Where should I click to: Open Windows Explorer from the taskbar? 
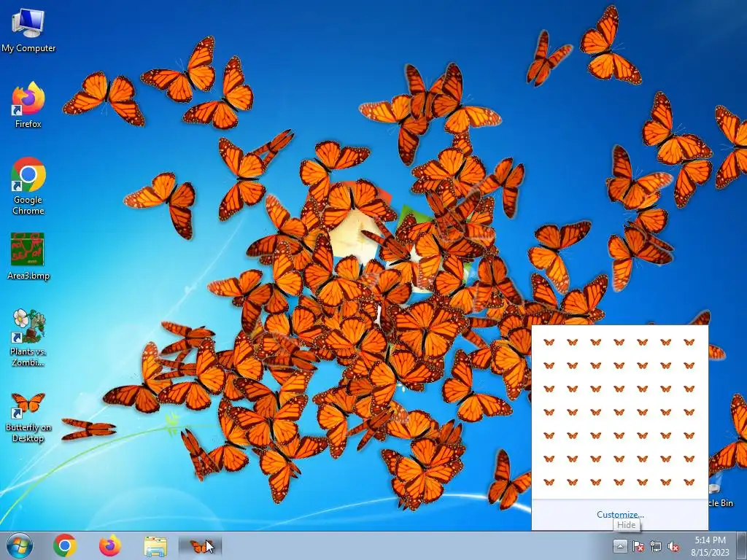click(x=155, y=546)
